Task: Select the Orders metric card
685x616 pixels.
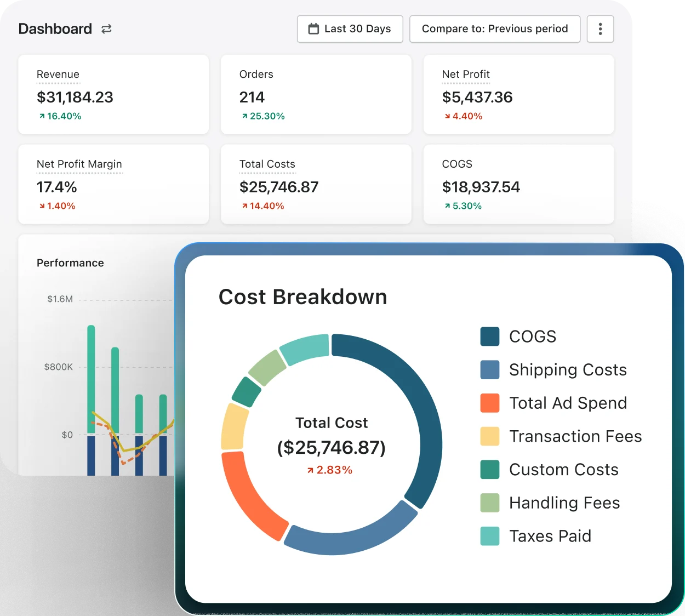Action: click(316, 94)
